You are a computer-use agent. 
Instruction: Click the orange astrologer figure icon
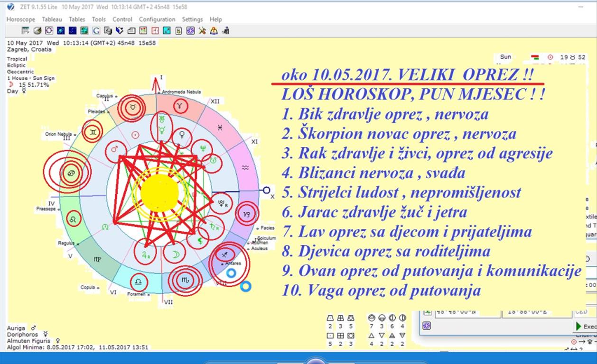[x=214, y=31]
